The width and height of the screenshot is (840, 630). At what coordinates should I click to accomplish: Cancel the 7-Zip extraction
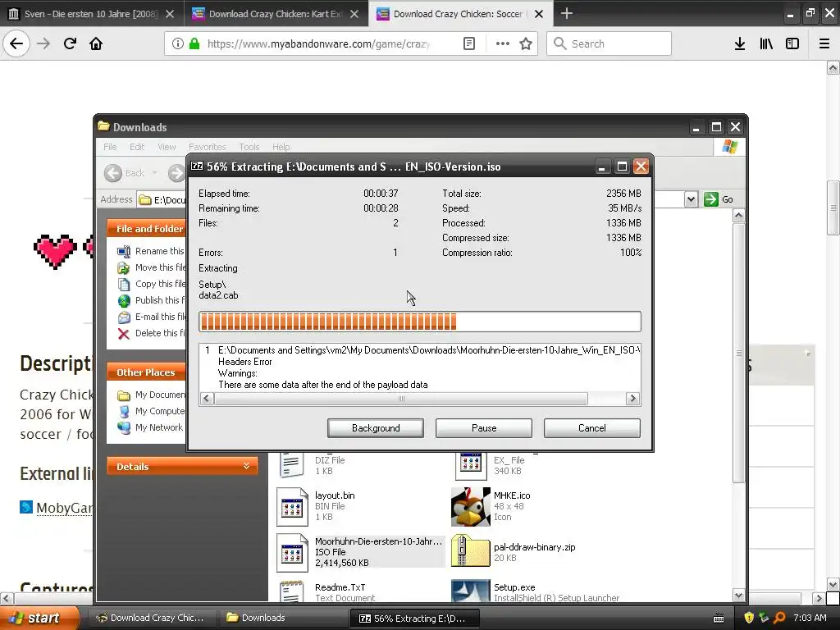click(592, 428)
